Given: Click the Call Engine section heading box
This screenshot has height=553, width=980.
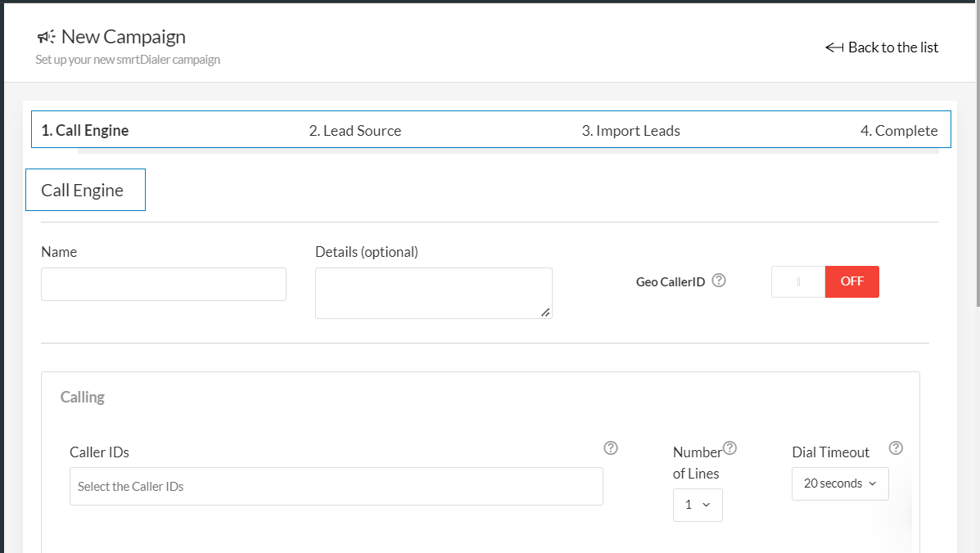Looking at the screenshot, I should (85, 190).
